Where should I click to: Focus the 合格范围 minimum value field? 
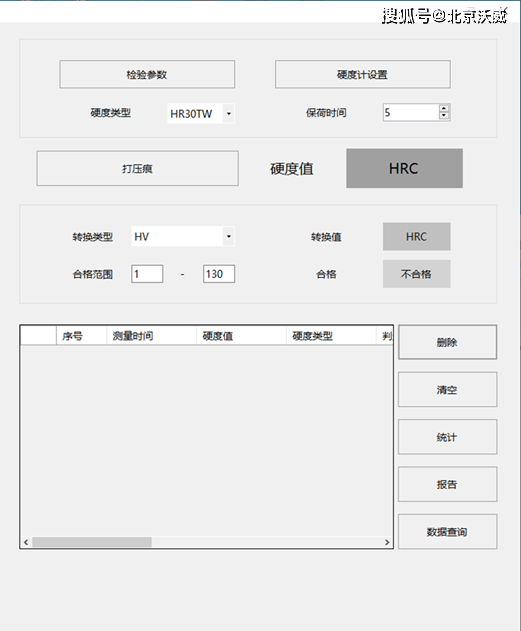147,274
